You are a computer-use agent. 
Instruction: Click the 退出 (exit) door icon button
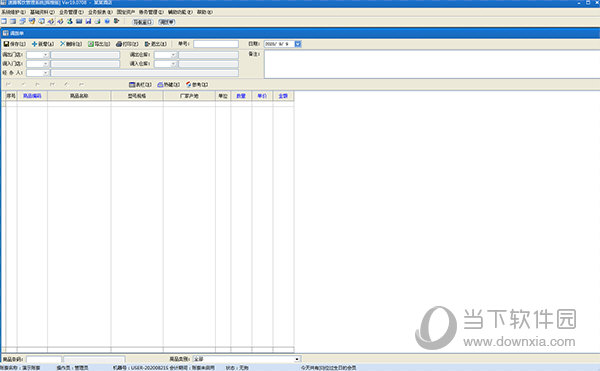pos(155,44)
